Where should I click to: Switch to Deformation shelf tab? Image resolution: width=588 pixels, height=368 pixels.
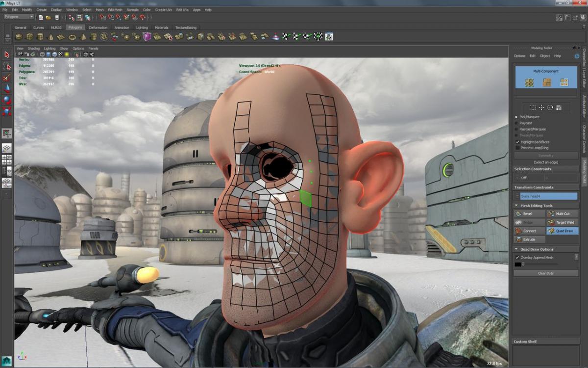click(98, 27)
